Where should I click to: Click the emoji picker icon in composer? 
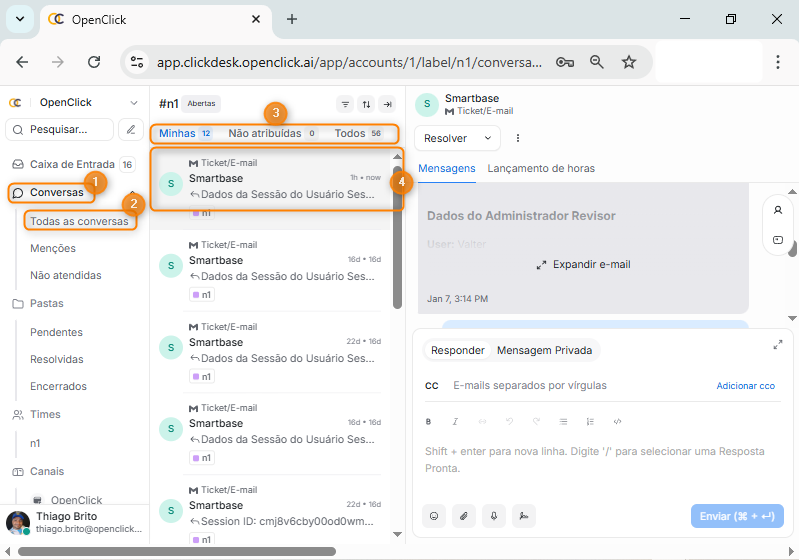pyautogui.click(x=434, y=516)
